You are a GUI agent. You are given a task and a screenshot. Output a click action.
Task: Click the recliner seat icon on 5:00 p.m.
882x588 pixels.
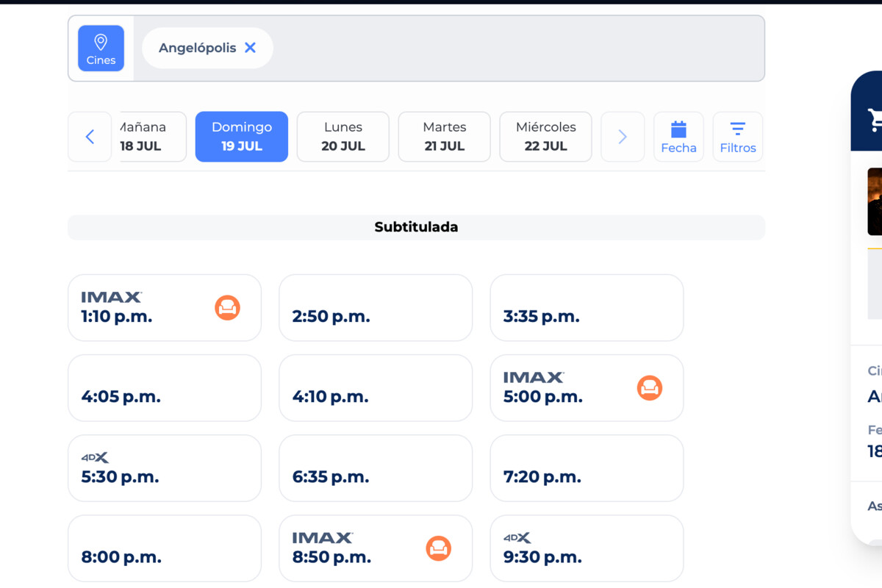650,387
